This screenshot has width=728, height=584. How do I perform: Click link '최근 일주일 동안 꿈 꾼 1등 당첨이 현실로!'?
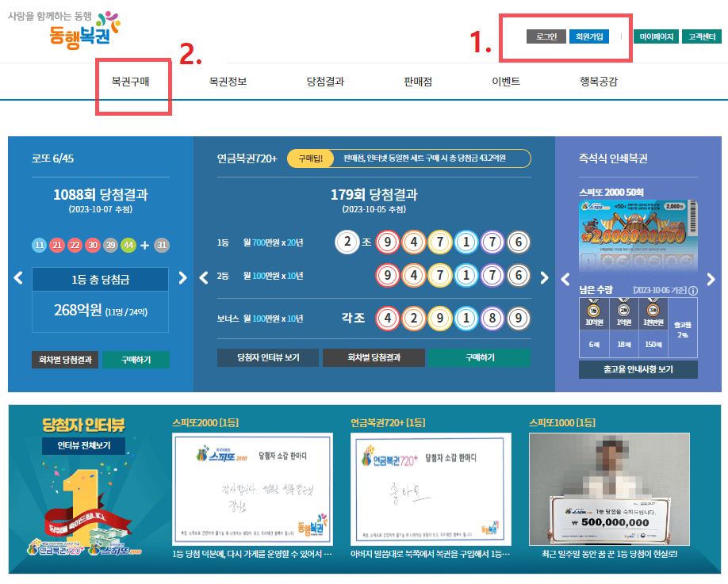610,554
